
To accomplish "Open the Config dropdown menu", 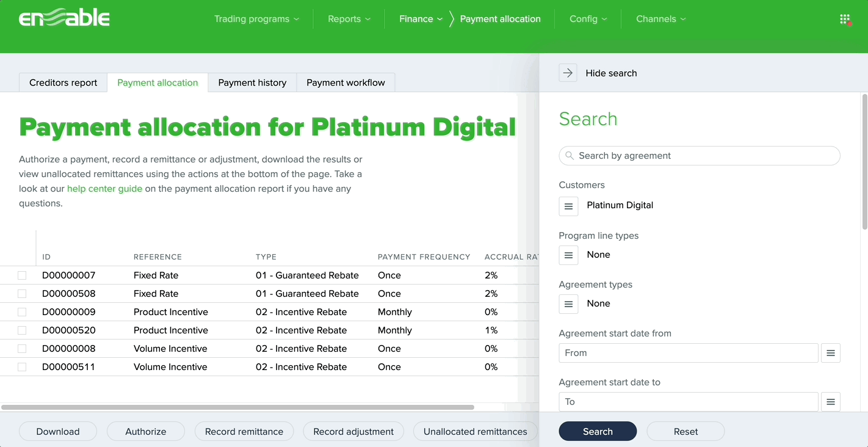I will pos(588,19).
